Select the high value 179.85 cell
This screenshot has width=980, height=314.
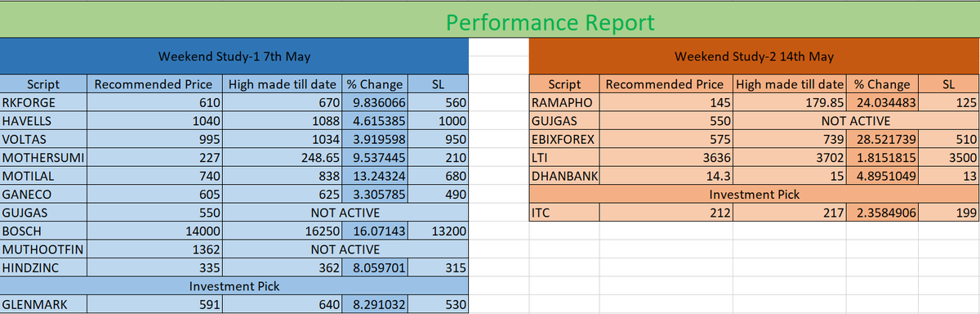click(x=791, y=104)
